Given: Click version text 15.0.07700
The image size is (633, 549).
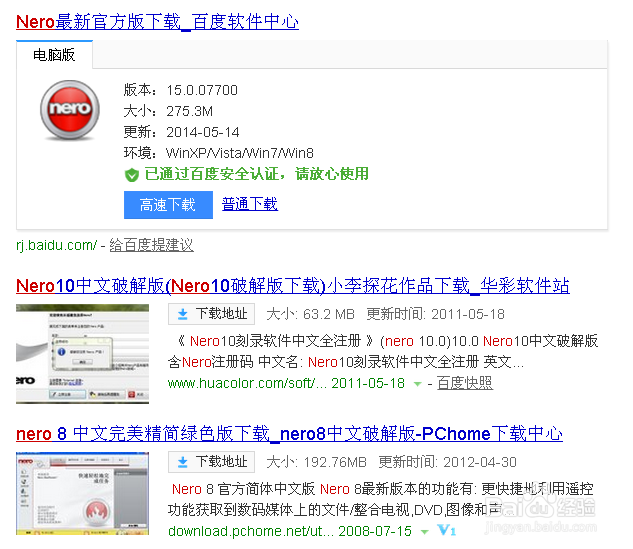Looking at the screenshot, I should coord(202,90).
